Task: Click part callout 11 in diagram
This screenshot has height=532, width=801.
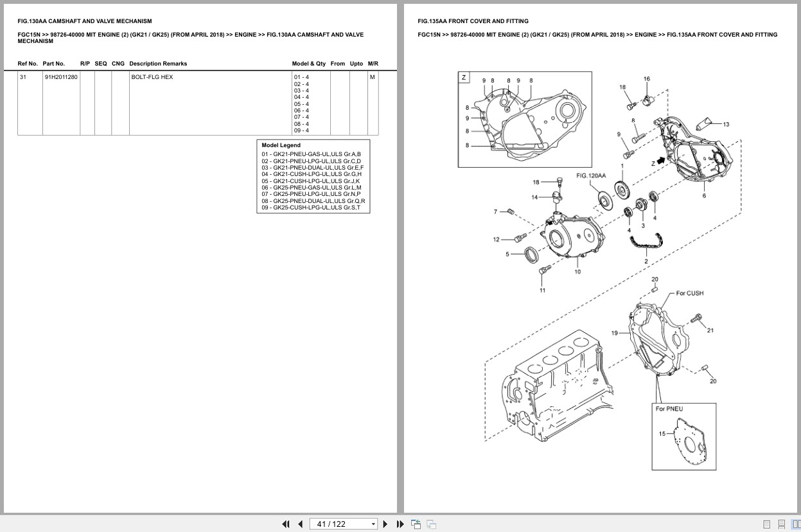Action: 542,290
